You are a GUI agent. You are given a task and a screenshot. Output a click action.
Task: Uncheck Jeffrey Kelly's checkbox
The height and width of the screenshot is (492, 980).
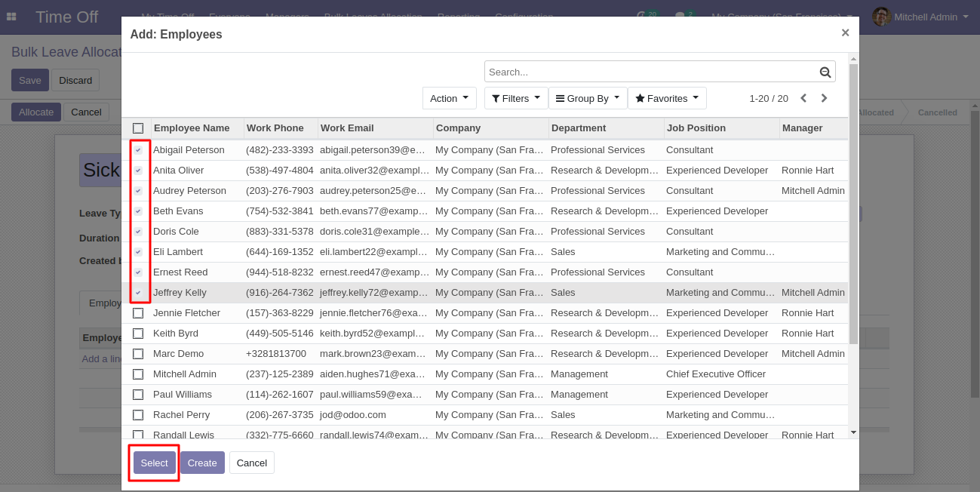(138, 293)
